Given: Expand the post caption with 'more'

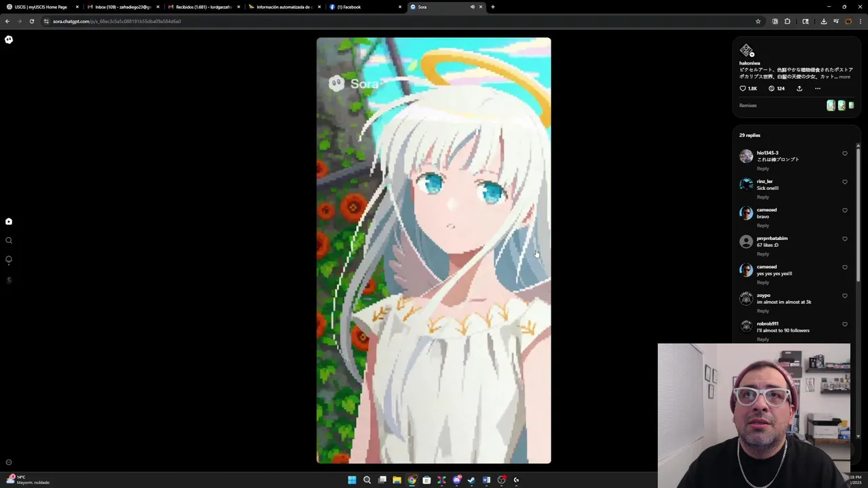Looking at the screenshot, I should (844, 77).
